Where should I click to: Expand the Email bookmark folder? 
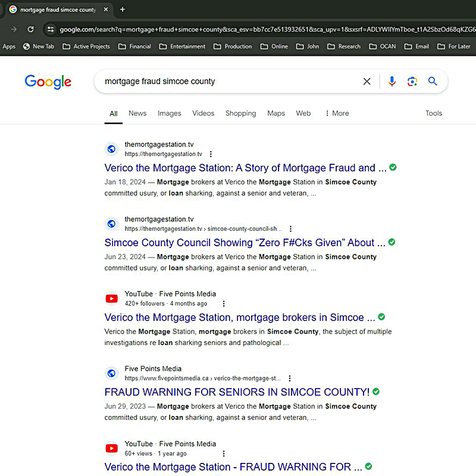[417, 46]
